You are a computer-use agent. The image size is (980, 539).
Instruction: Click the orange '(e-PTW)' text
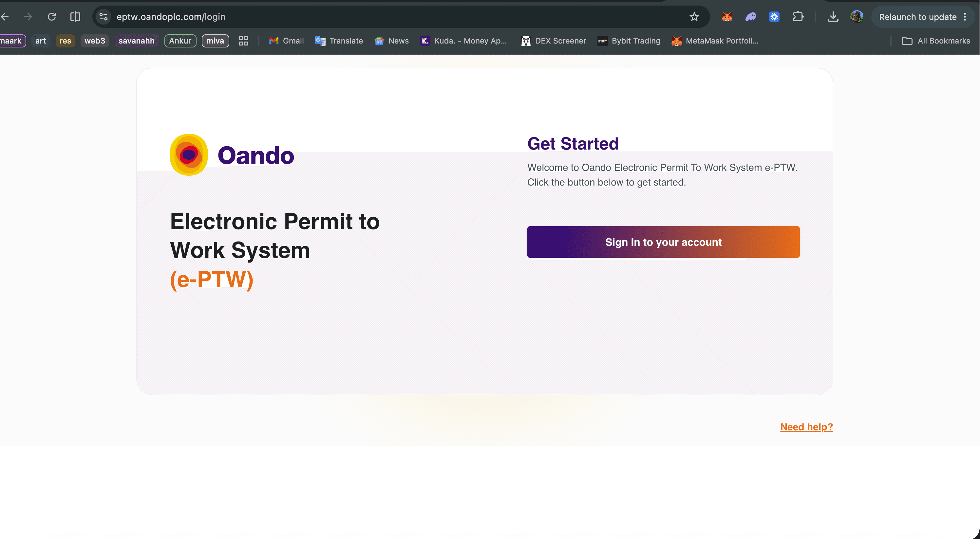[x=212, y=279]
